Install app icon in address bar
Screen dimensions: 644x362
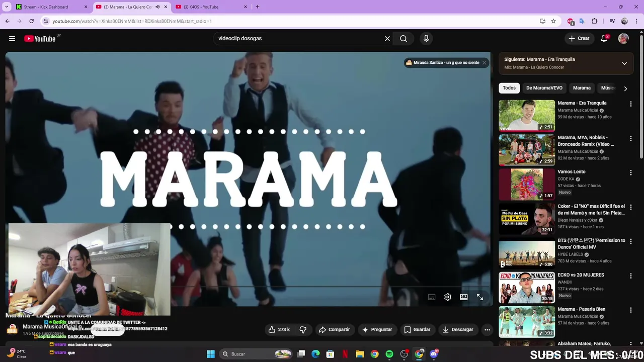tap(542, 21)
